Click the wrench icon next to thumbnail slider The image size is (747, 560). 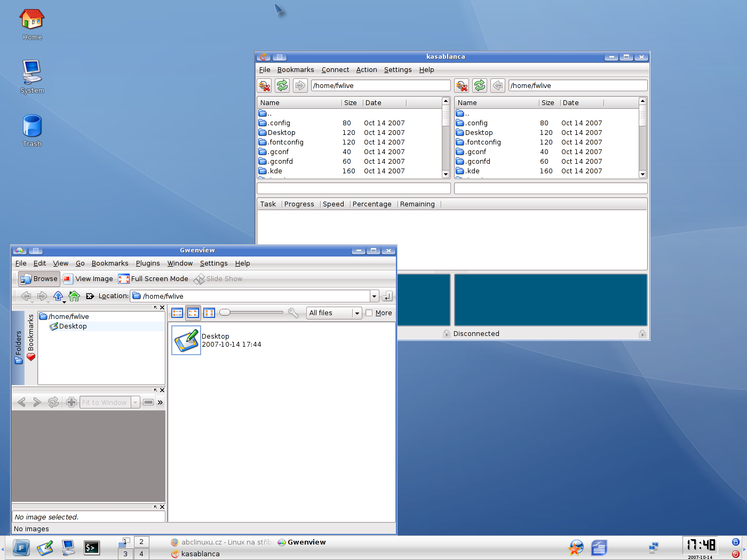293,313
